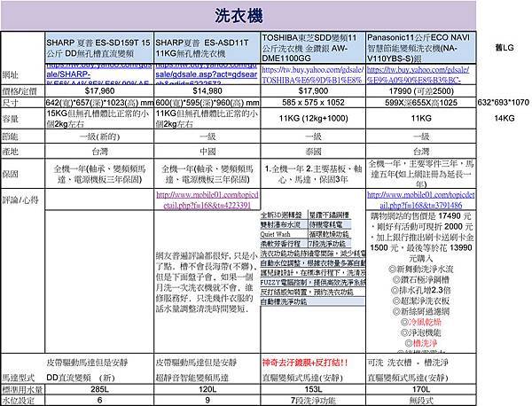Click the red 神奇去汙鍍膜+反打結 text

click(305, 363)
